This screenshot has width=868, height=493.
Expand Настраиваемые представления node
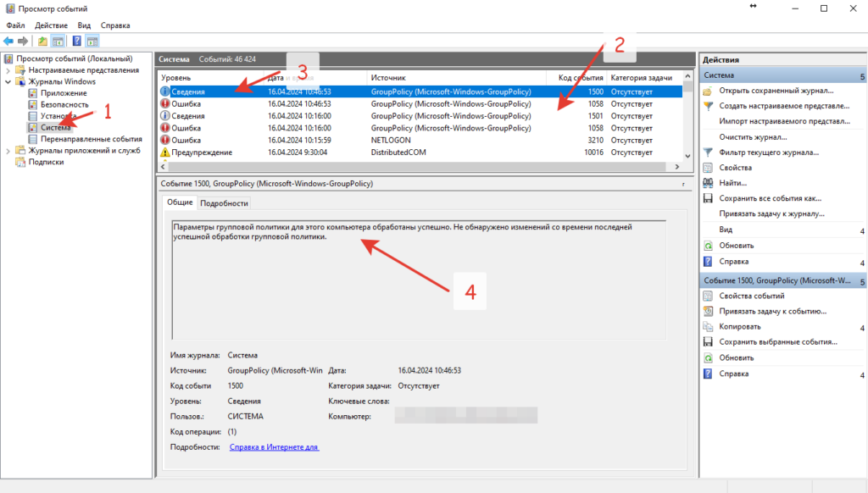tap(8, 70)
